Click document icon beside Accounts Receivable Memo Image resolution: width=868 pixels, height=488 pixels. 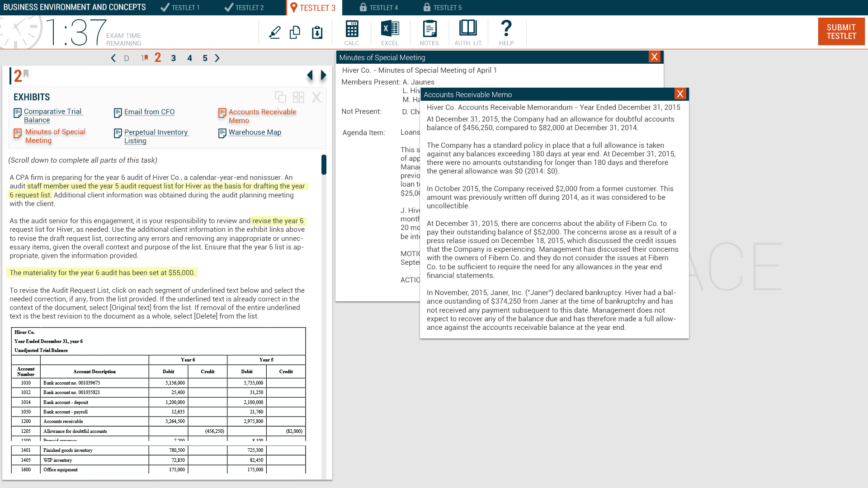[222, 113]
